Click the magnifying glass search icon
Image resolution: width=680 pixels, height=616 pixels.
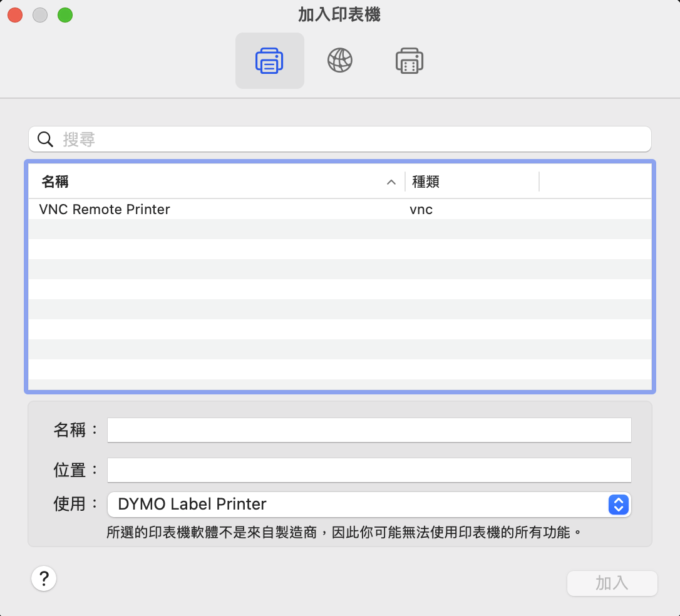[45, 139]
